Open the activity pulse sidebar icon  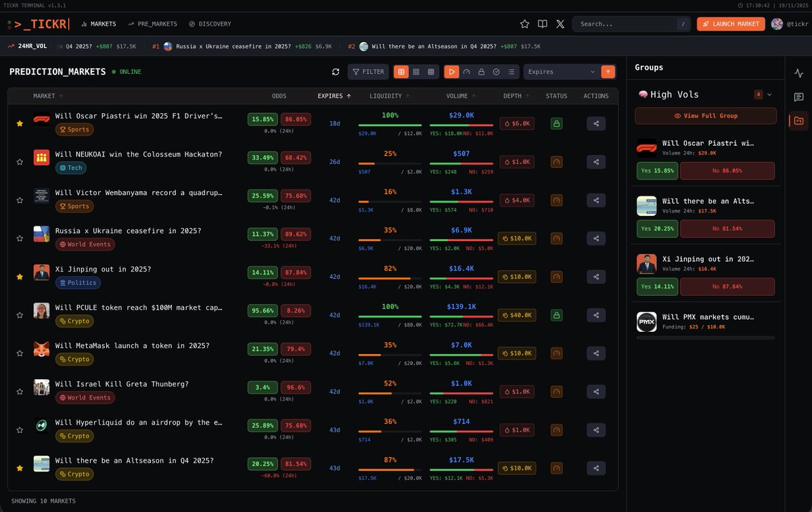pos(799,73)
